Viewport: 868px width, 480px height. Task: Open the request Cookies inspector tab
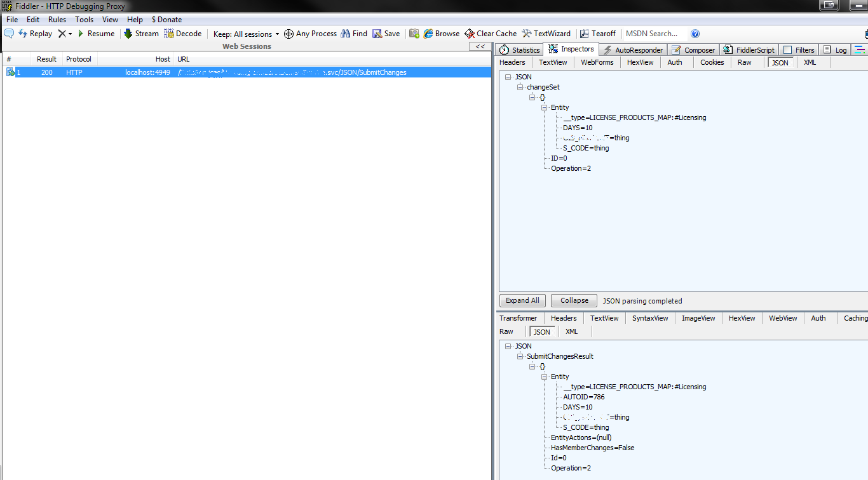point(712,62)
